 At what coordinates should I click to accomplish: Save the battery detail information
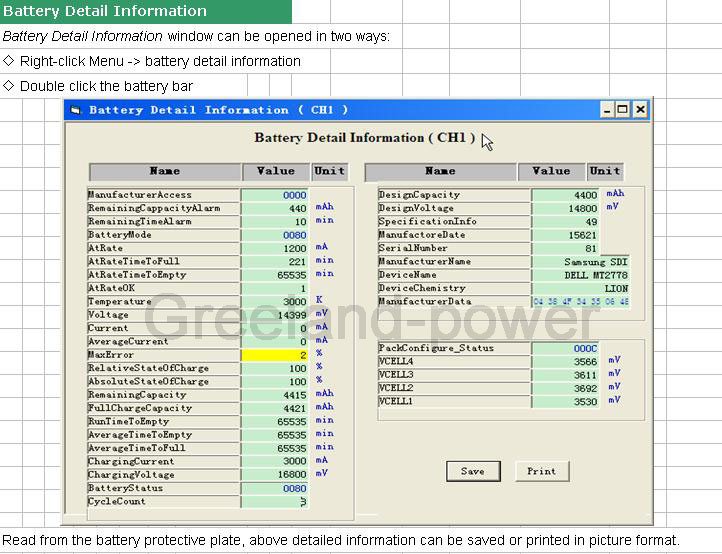[473, 471]
